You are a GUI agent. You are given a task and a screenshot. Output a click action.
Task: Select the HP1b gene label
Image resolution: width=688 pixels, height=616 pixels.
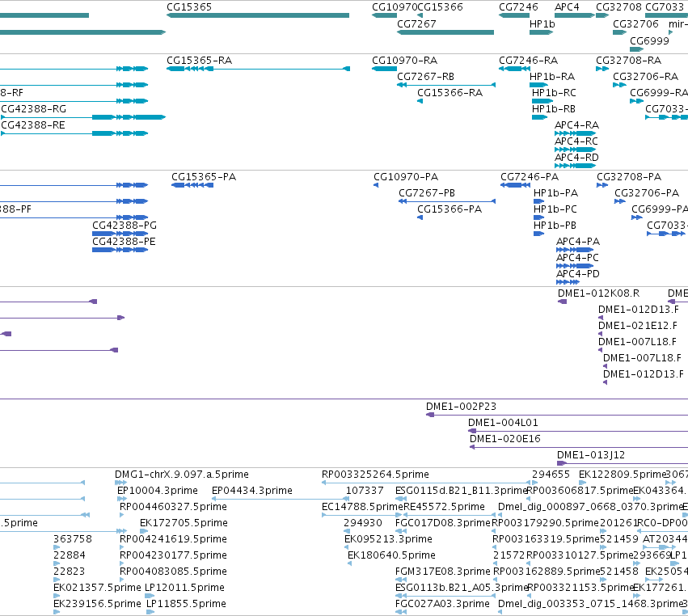coord(542,23)
